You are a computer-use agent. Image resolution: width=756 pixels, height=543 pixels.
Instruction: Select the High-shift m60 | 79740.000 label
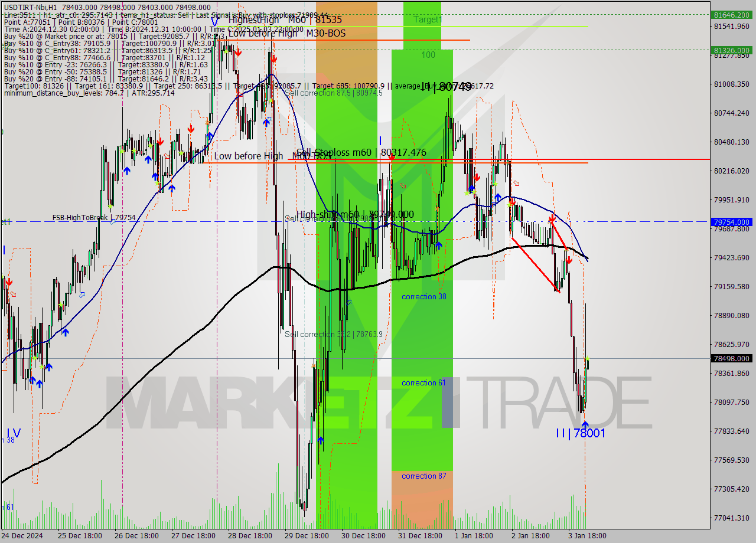(355, 215)
